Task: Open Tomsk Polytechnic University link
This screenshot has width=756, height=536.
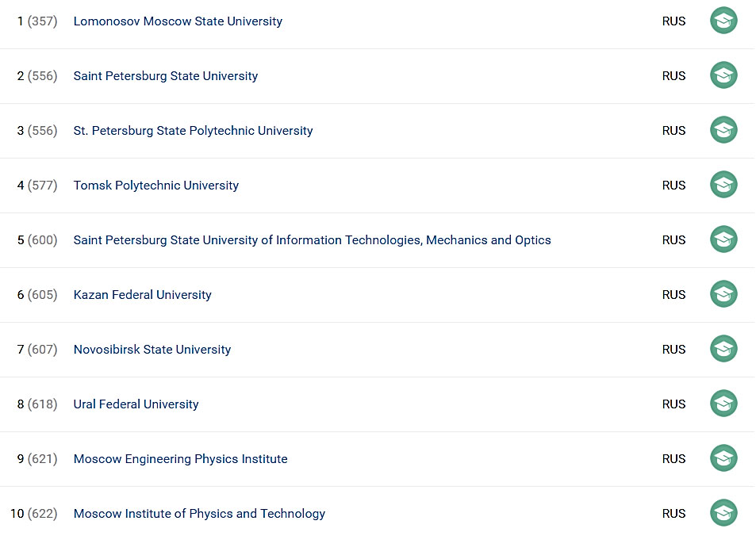Action: coord(155,186)
